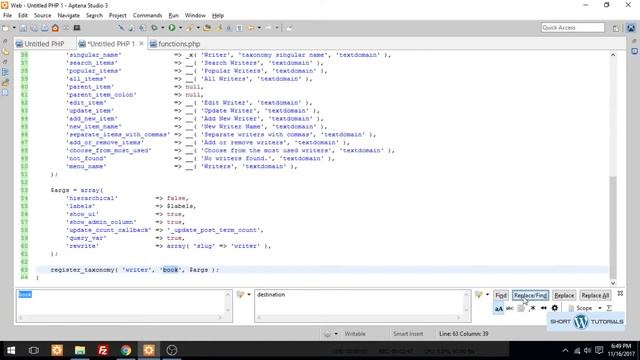Open Task View on the taskbar

point(34,350)
